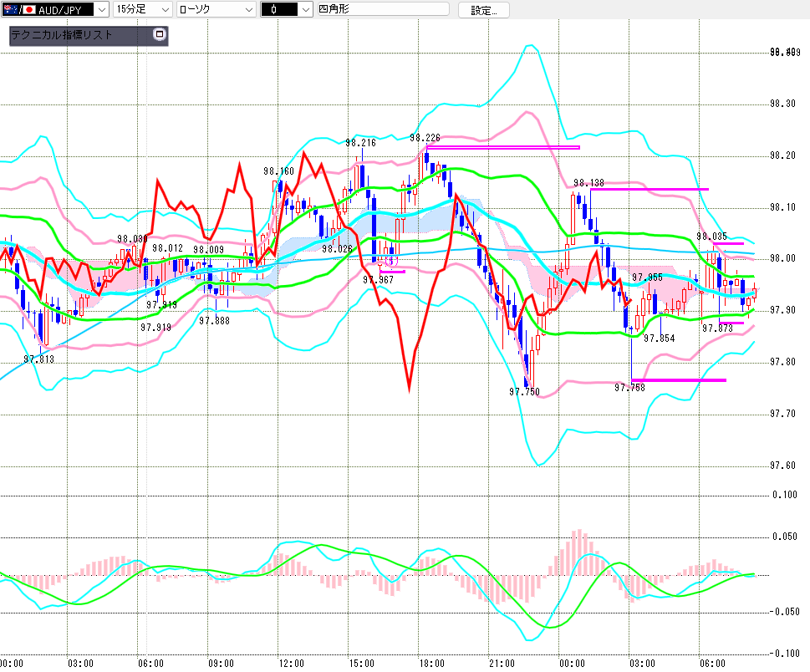Click the 98.216 high price label
This screenshot has height=672, width=810.
360,143
